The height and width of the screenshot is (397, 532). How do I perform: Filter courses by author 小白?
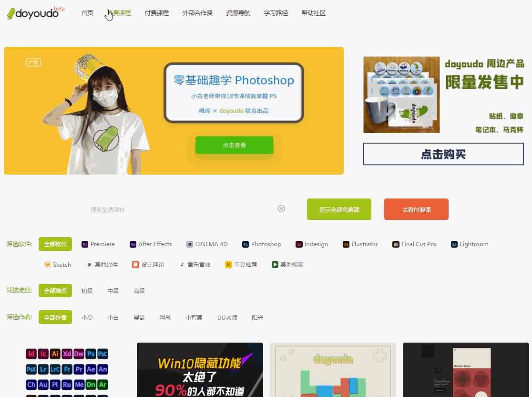click(x=113, y=317)
